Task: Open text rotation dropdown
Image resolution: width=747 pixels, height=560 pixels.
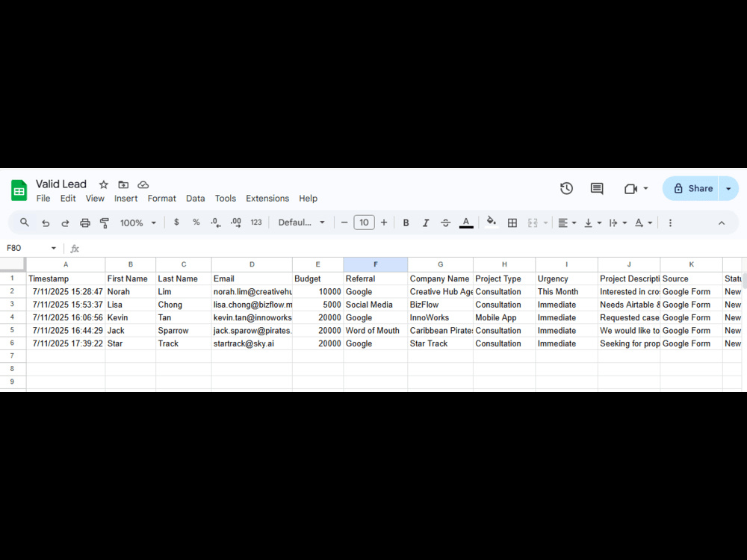Action: 643,223
